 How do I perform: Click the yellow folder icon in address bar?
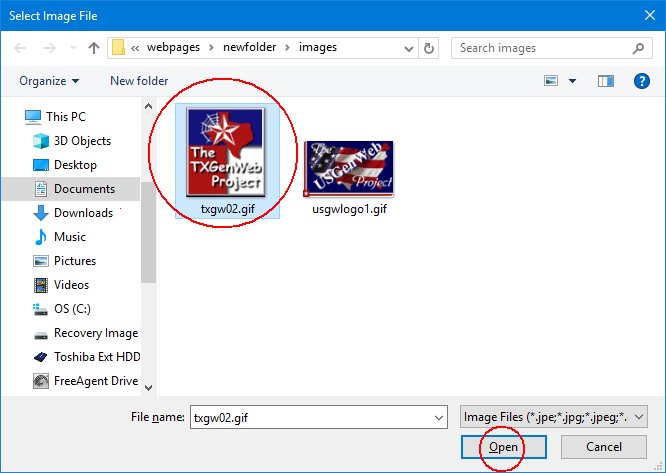[x=119, y=48]
